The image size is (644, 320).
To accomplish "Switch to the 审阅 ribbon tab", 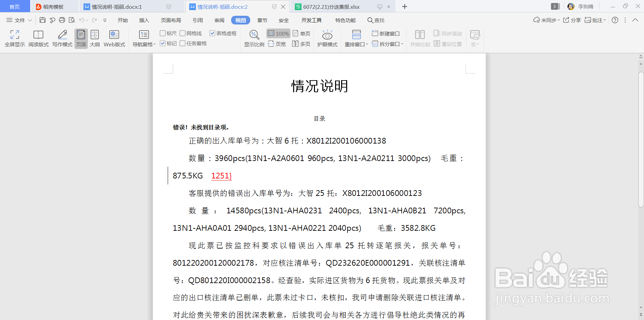I will coord(219,20).
